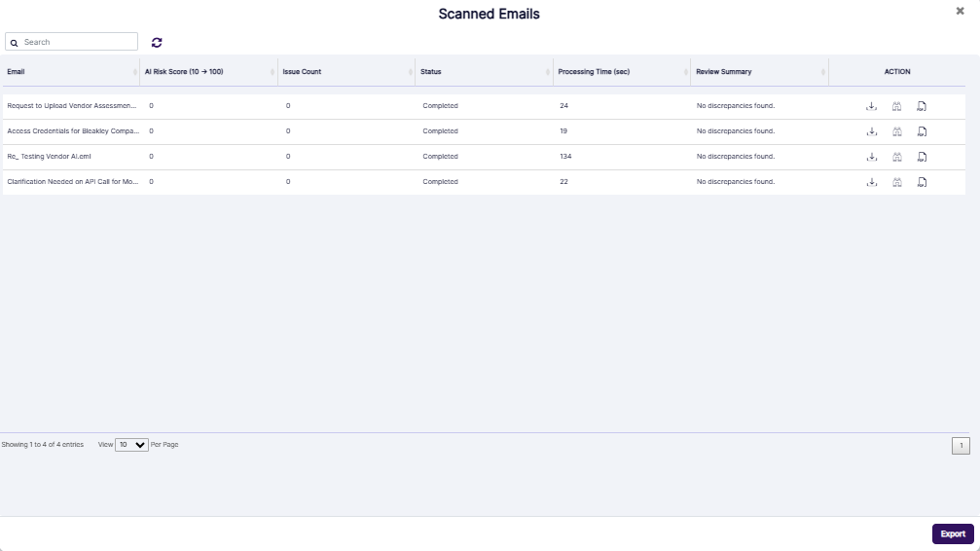Sort by Processing Time (sec) column arrow
The height and width of the screenshot is (551, 980).
(686, 72)
